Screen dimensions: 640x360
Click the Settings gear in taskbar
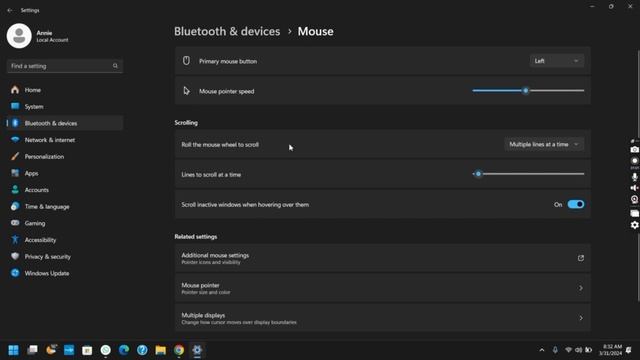click(x=197, y=350)
